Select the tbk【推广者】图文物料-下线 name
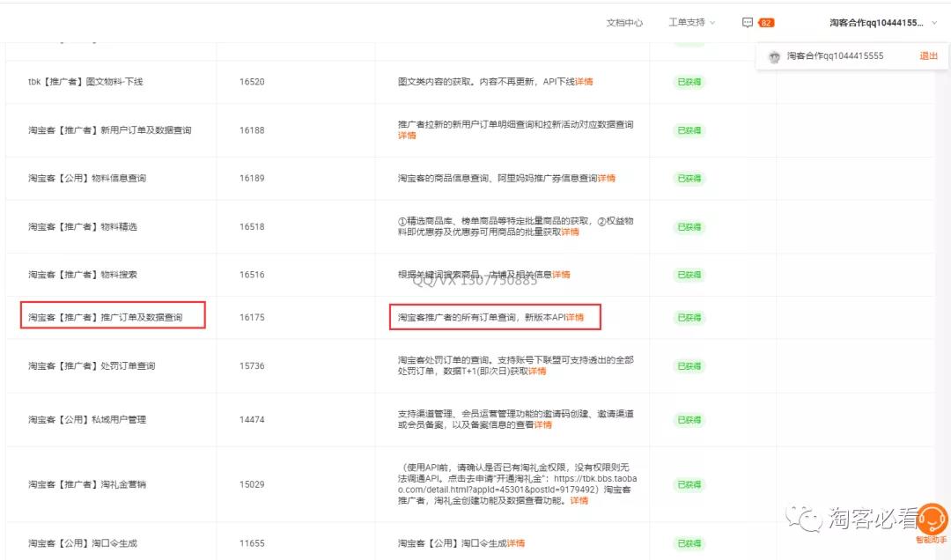The width and height of the screenshot is (951, 560). pos(85,81)
